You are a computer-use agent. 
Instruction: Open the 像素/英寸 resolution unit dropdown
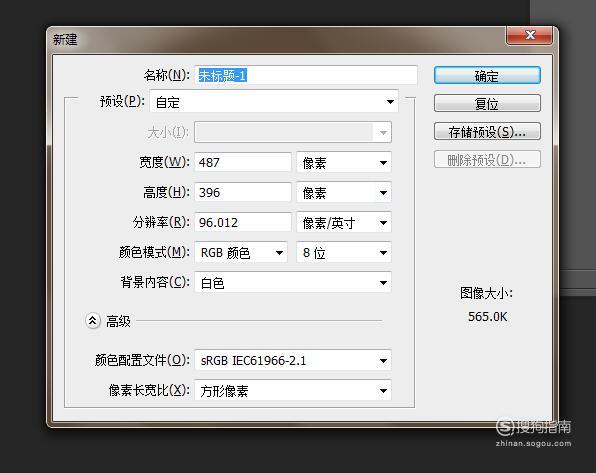click(344, 222)
